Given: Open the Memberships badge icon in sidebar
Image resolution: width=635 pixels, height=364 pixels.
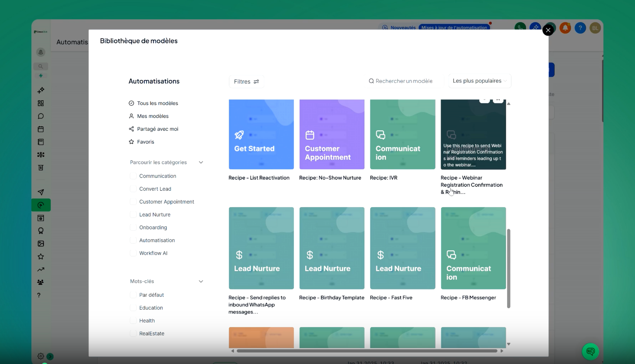Looking at the screenshot, I should [41, 231].
